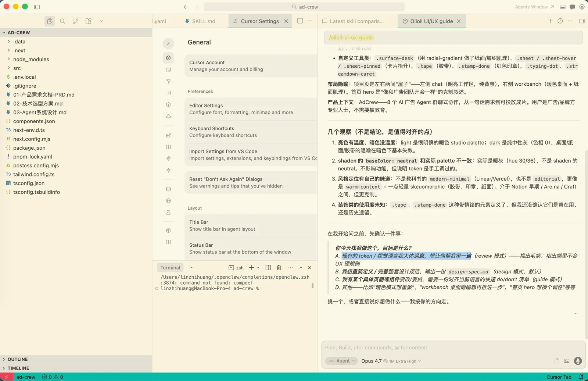Add a new terminal with plus
588x381 pixels.
[x=251, y=268]
